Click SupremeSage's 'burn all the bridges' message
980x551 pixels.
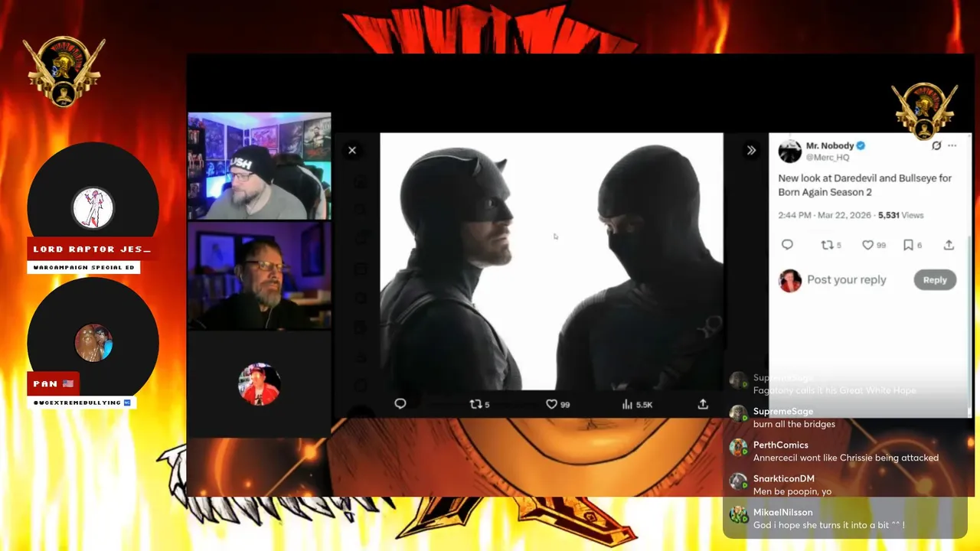coord(794,424)
